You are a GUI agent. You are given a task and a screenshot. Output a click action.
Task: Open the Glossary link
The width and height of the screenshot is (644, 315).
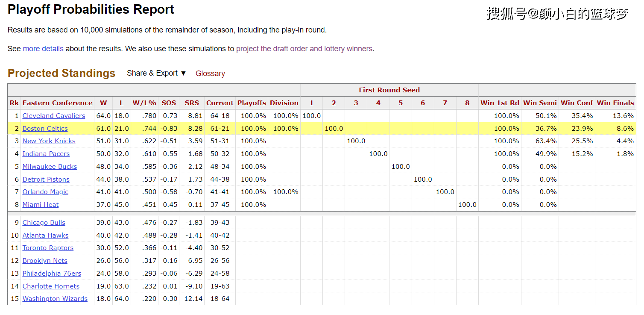tap(210, 74)
